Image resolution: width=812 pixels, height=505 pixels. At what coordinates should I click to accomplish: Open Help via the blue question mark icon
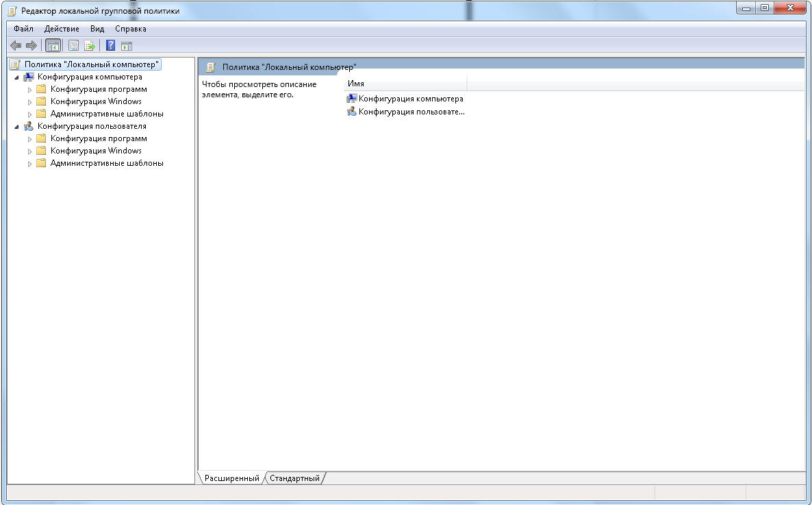click(x=110, y=46)
